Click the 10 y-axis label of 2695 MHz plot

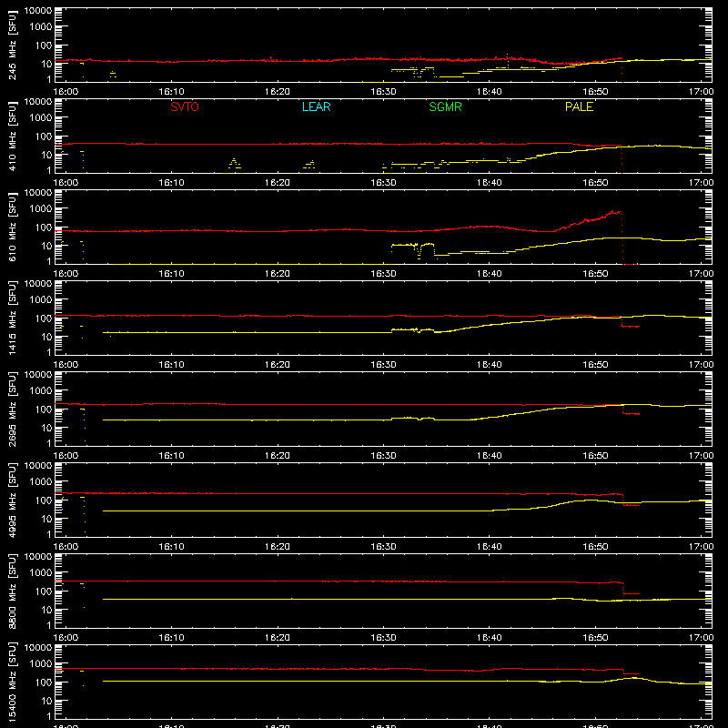point(46,428)
